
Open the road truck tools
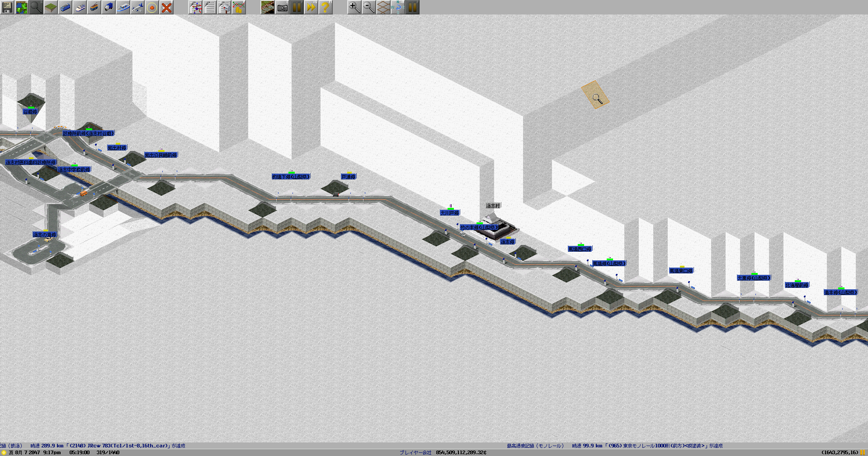pos(108,7)
